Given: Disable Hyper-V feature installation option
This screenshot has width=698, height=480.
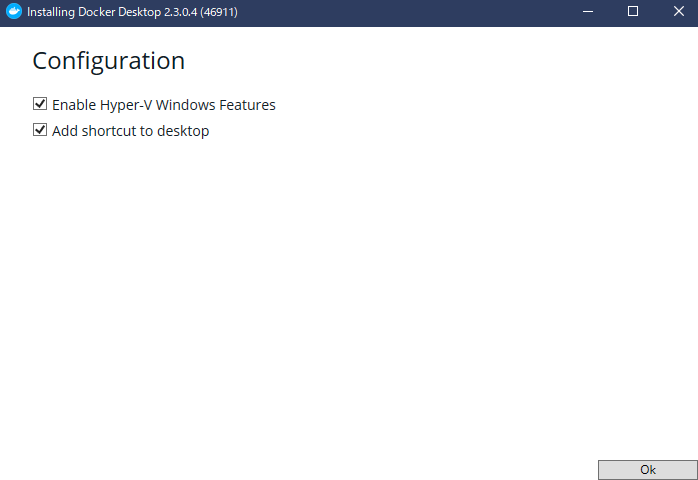Looking at the screenshot, I should click(40, 104).
